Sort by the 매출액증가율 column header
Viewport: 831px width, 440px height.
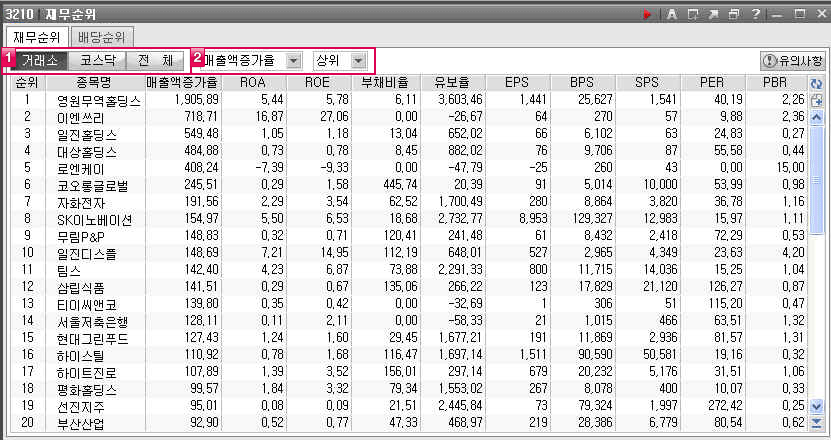(183, 83)
